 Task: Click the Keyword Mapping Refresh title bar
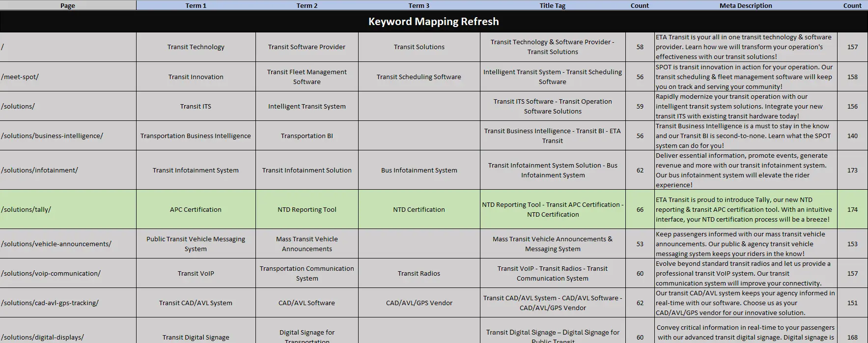(x=433, y=22)
